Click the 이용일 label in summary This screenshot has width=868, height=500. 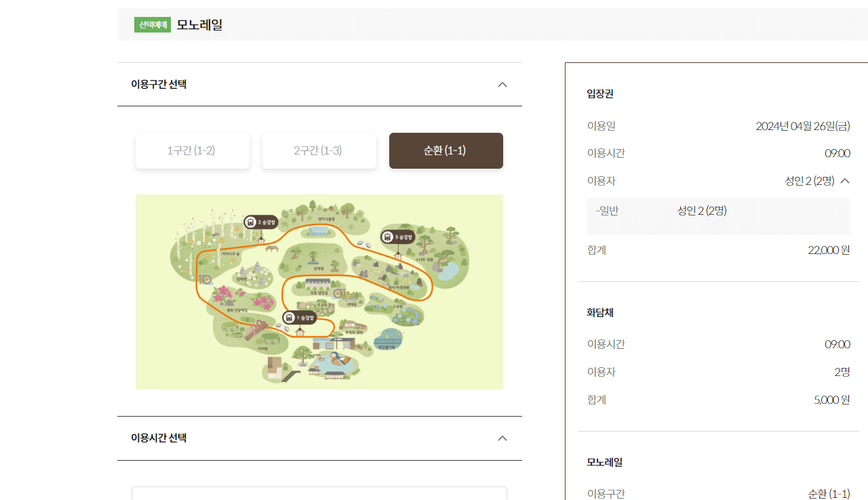coord(601,126)
